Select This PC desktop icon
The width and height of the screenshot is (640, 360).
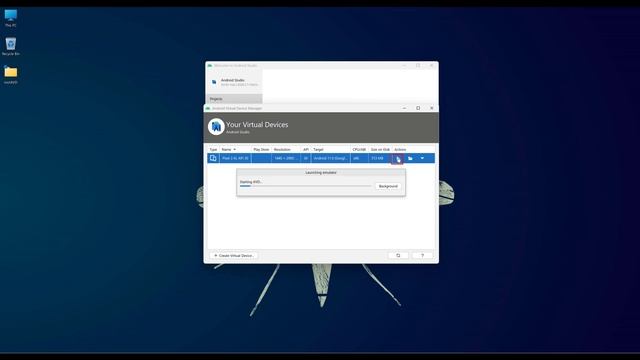pyautogui.click(x=11, y=18)
